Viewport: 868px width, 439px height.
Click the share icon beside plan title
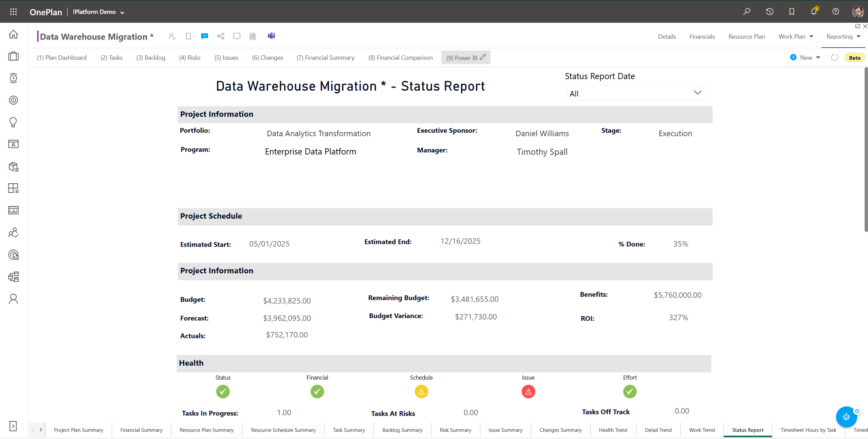click(x=221, y=36)
